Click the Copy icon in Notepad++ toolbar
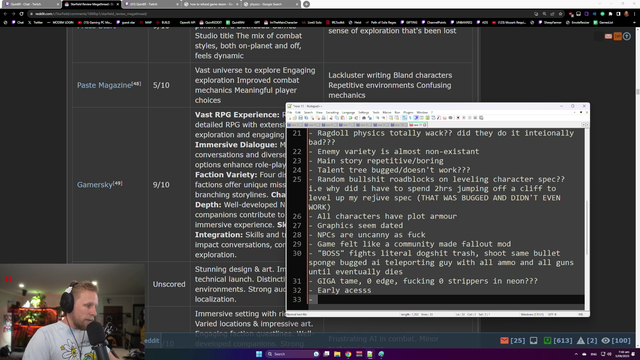640x360 pixels. [337, 118]
